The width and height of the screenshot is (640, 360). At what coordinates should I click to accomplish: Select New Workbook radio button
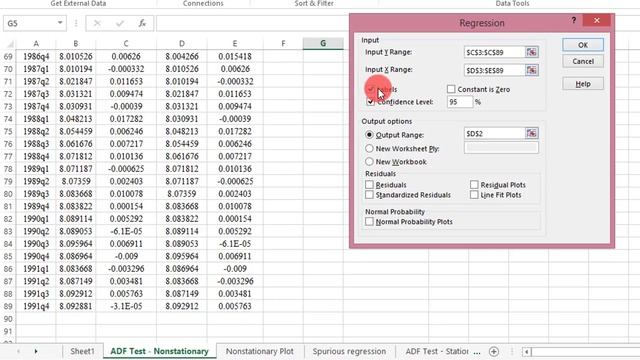[369, 162]
